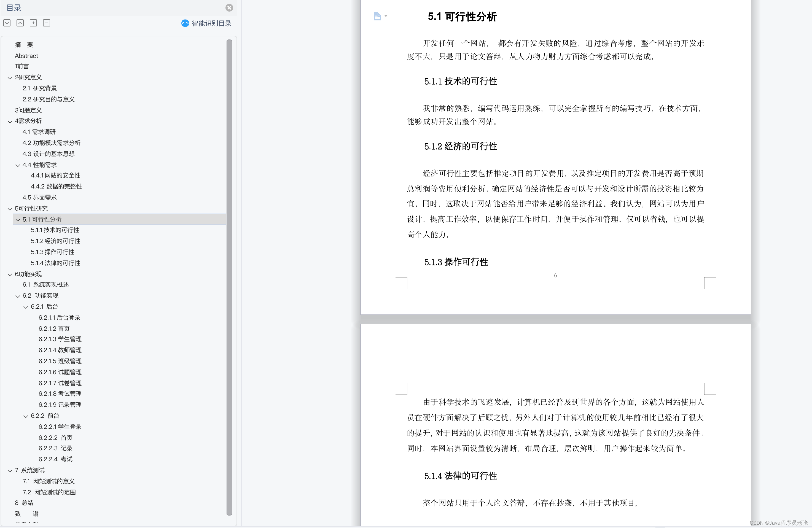Image resolution: width=812 pixels, height=528 pixels.
Task: Select 6.2.1.9 记录管理 outline entry
Action: click(60, 405)
